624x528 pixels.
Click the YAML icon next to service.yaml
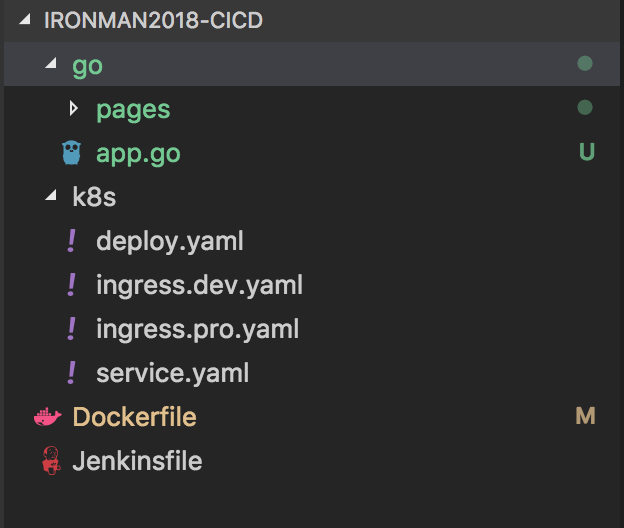point(71,373)
